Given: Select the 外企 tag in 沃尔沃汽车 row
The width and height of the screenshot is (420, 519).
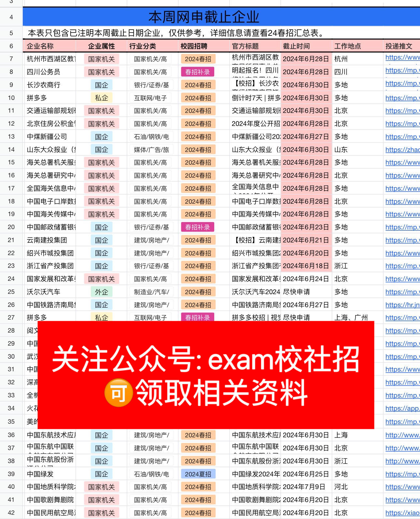Looking at the screenshot, I should 101,292.
